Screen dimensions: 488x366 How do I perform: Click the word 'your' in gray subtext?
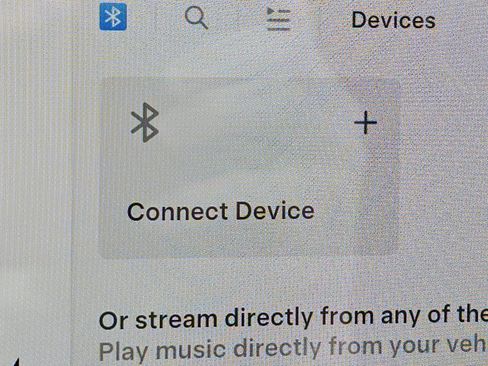[418, 346]
